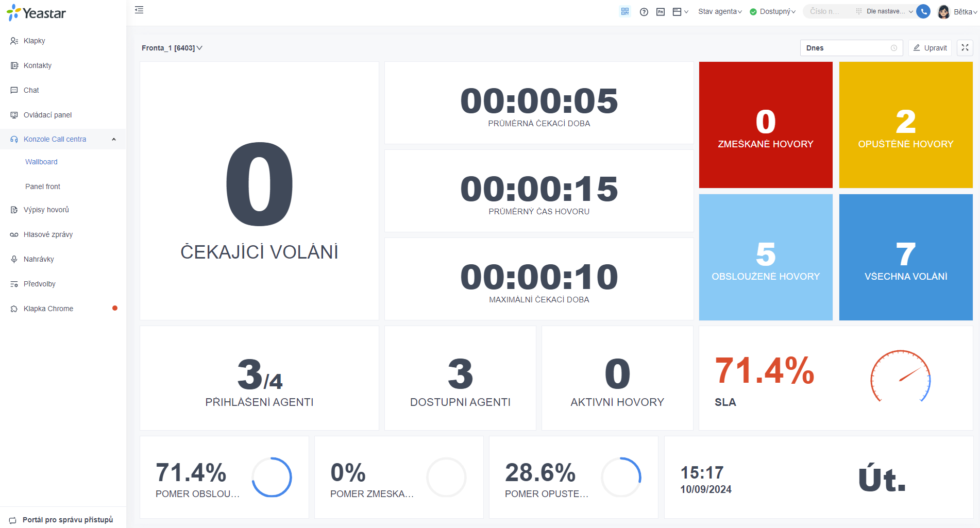
Task: Open the Fronta_1 [6403] queue selector
Action: point(172,48)
